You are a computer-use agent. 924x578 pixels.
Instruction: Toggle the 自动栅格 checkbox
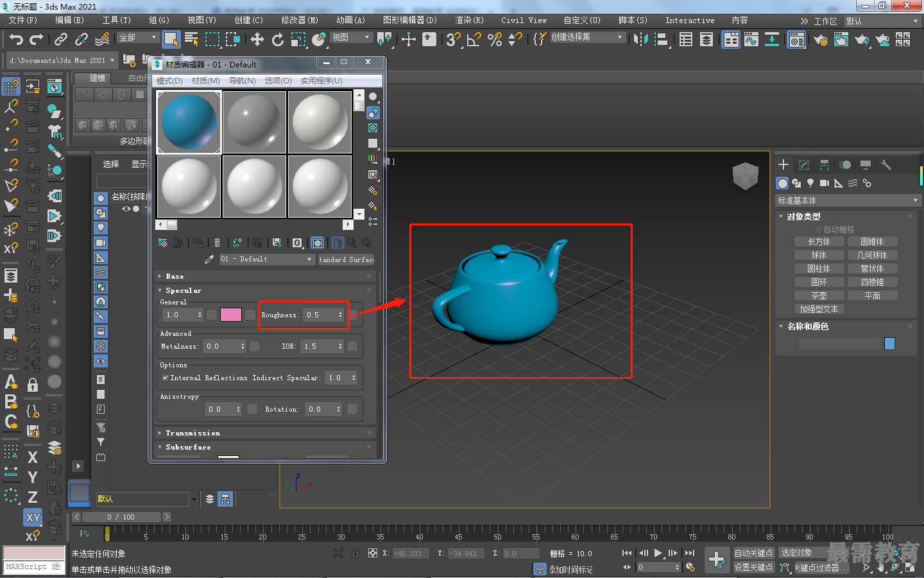(x=819, y=229)
